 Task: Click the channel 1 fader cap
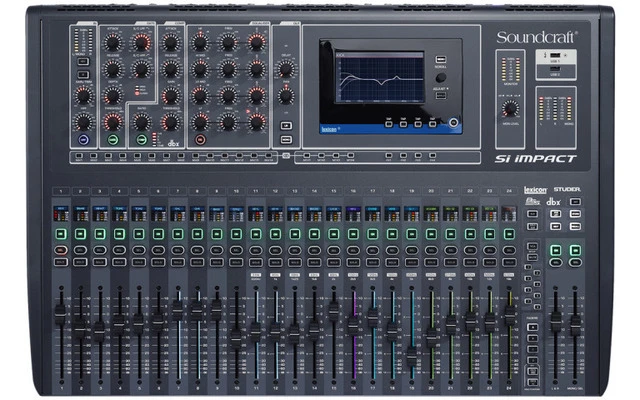[x=60, y=314]
